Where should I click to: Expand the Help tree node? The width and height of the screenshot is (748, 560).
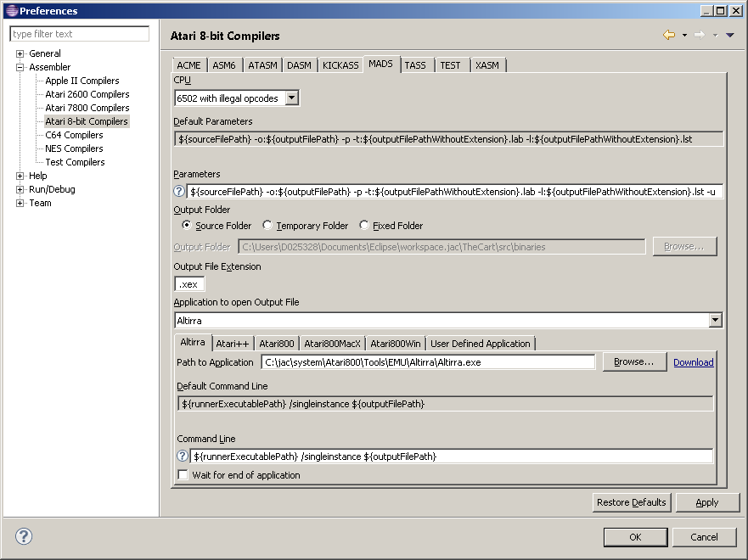click(20, 176)
